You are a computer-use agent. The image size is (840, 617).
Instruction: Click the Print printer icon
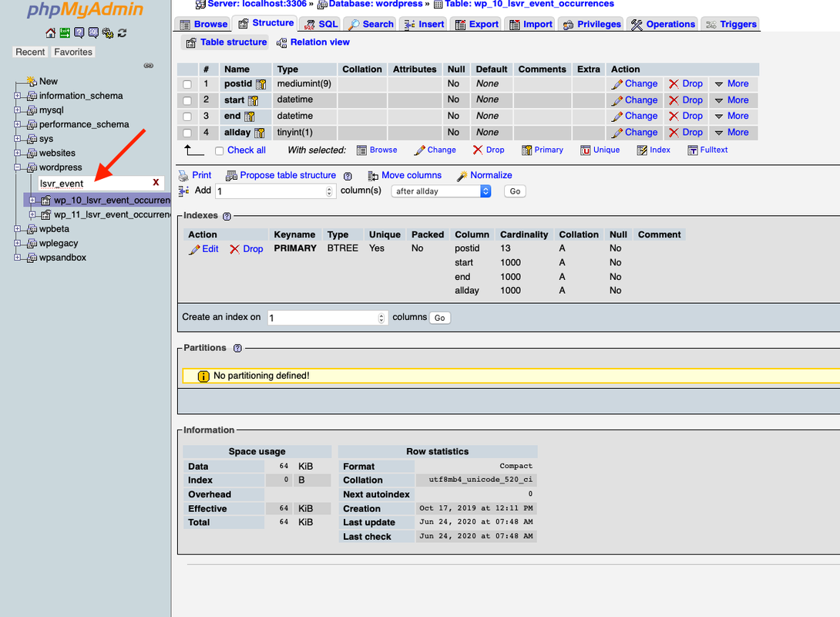183,175
